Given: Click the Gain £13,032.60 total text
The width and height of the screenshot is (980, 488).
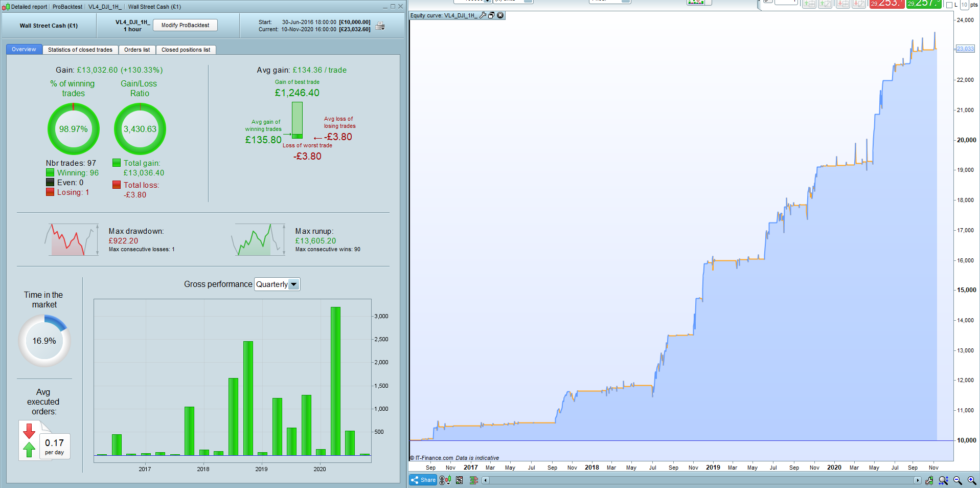Looking at the screenshot, I should [x=109, y=70].
